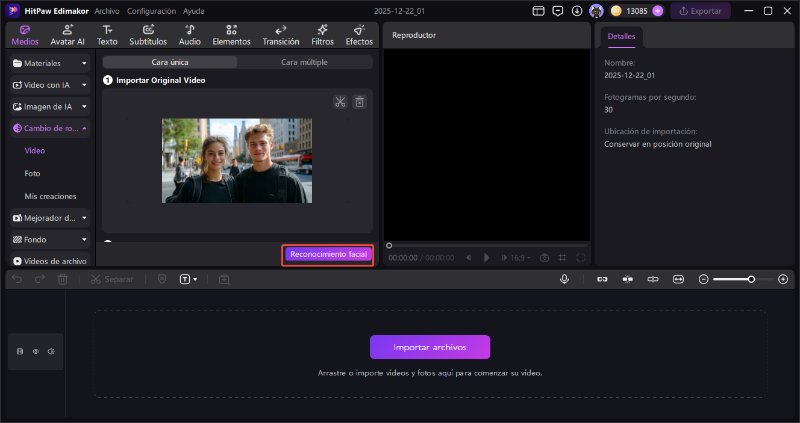Open the Avatar AI tool
The width and height of the screenshot is (800, 423).
pos(67,35)
